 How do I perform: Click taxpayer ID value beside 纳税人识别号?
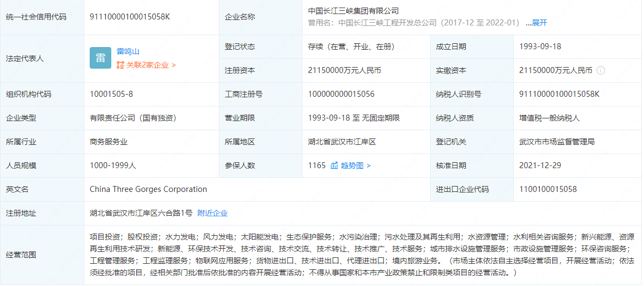point(559,95)
